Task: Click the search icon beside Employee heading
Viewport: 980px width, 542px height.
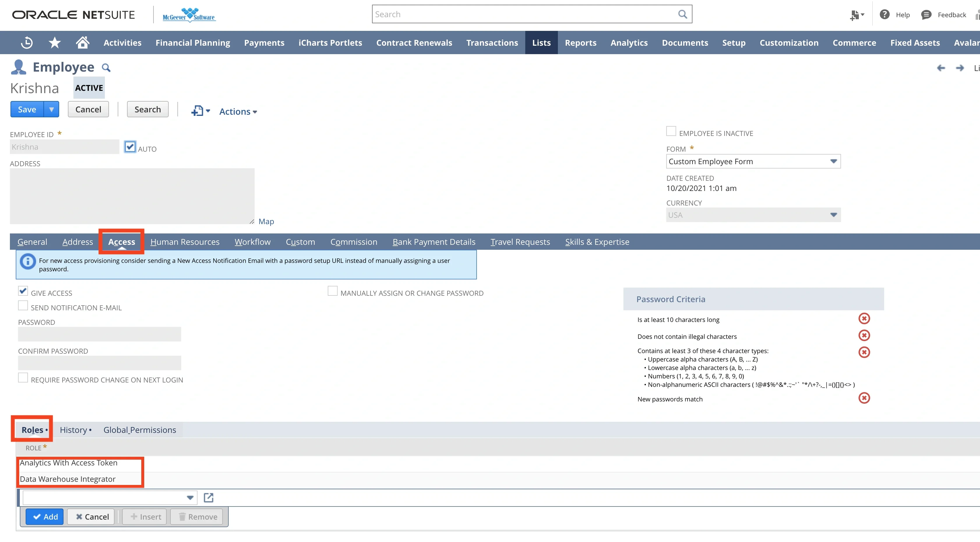Action: pos(106,67)
